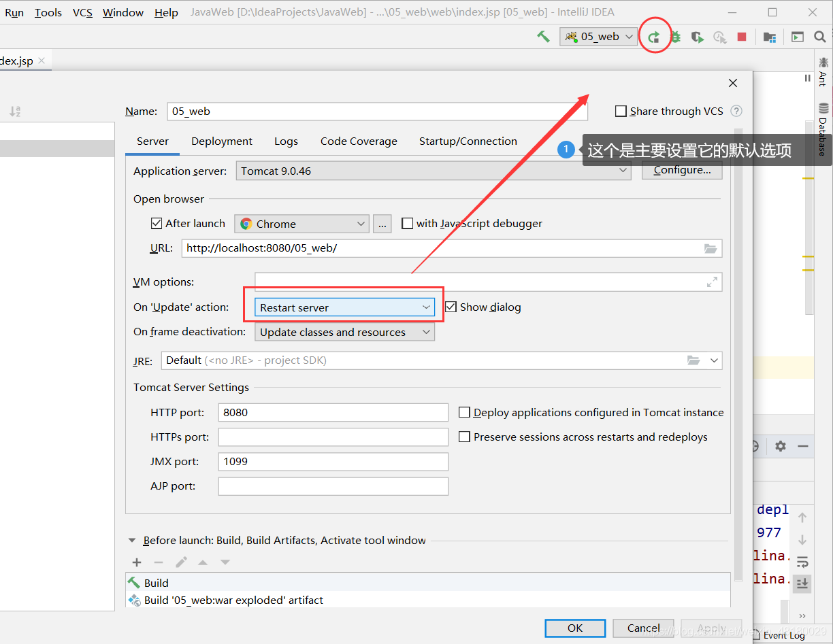Image resolution: width=833 pixels, height=644 pixels.
Task: Click the Cancel button
Action: (643, 628)
